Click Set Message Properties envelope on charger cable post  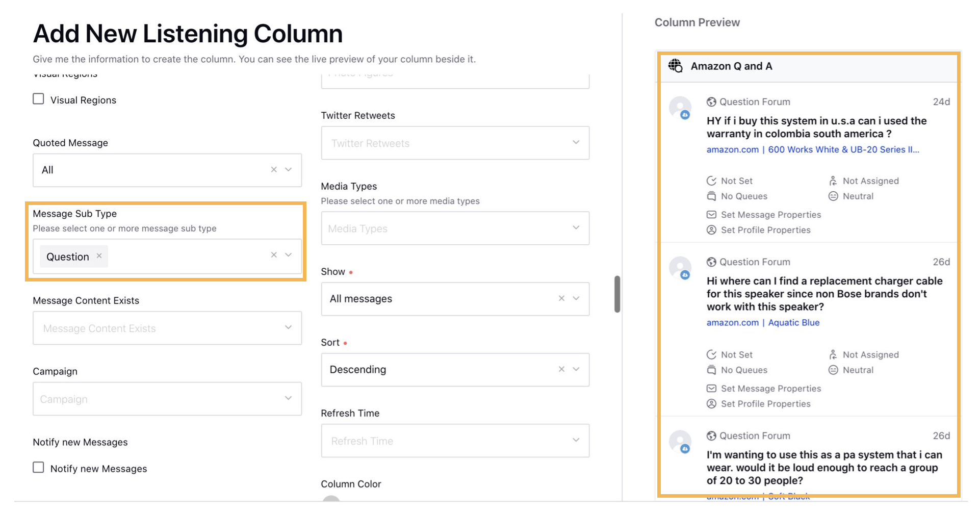click(x=711, y=389)
